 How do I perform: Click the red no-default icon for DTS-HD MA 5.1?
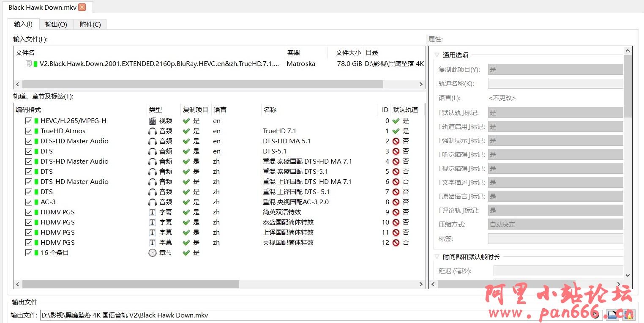pyautogui.click(x=396, y=141)
